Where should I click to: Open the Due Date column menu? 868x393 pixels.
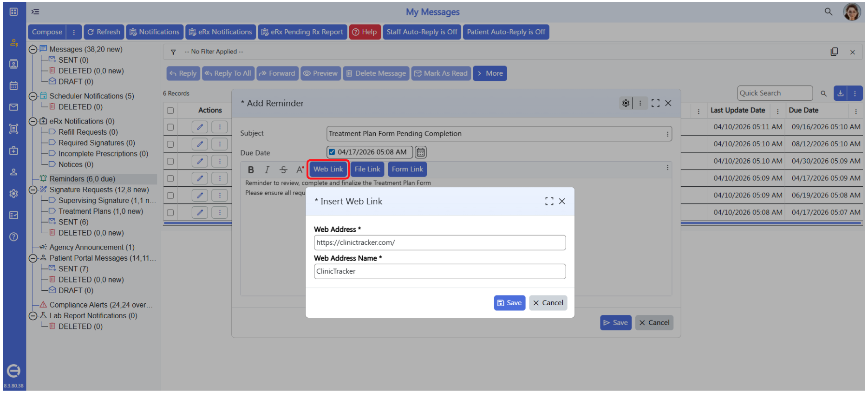tap(855, 111)
